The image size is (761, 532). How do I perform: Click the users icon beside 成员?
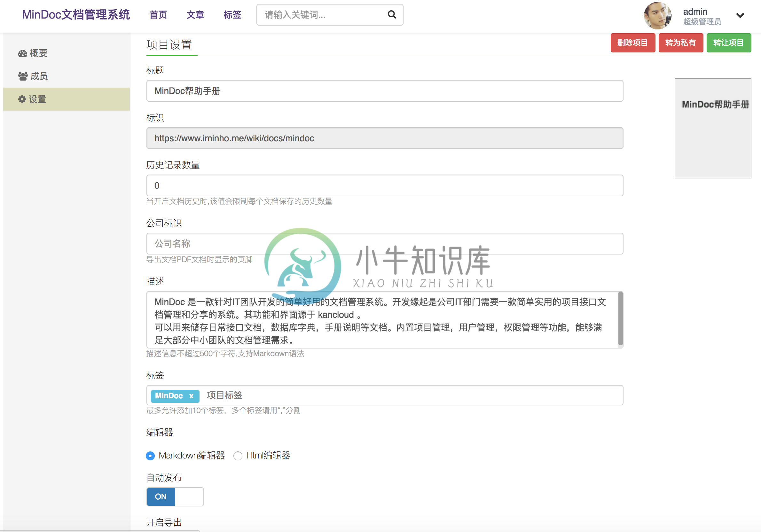(x=23, y=76)
